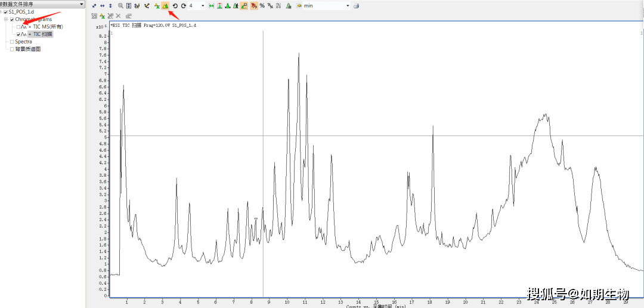
Task: Click the redo clockwise arrow icon
Action: point(184,5)
